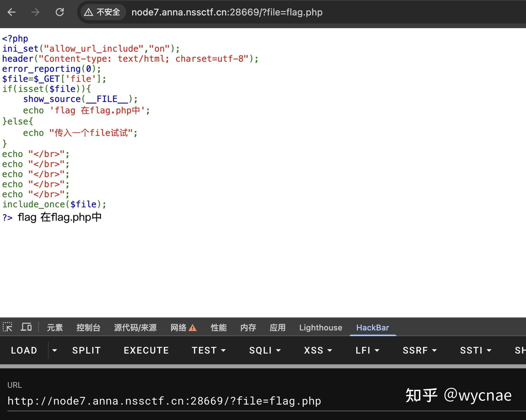This screenshot has height=420, width=526.
Task: Click the forward navigation arrow
Action: coord(35,12)
